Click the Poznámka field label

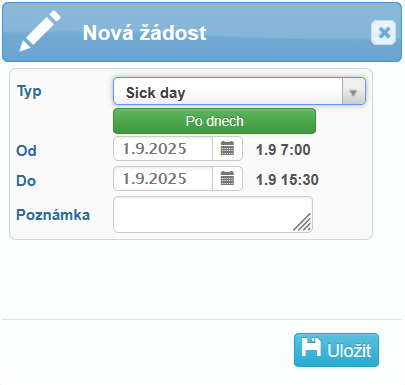53,215
